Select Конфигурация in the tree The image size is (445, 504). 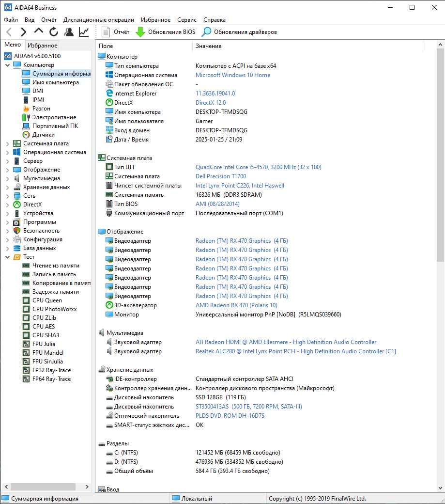point(43,239)
